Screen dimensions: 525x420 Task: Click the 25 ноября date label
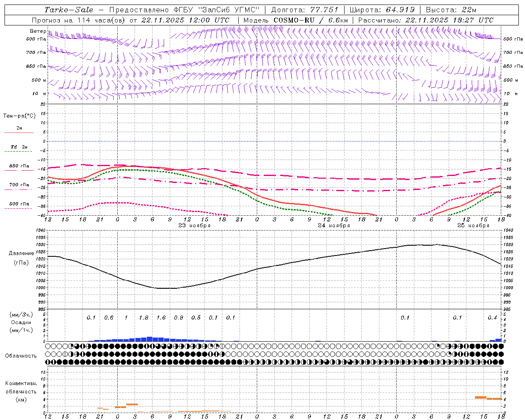473,226
